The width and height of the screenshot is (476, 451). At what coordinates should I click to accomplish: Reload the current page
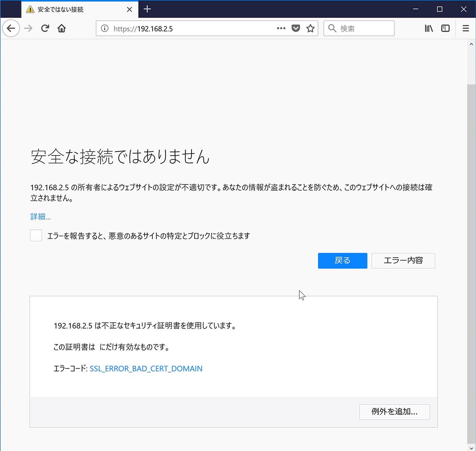[45, 29]
